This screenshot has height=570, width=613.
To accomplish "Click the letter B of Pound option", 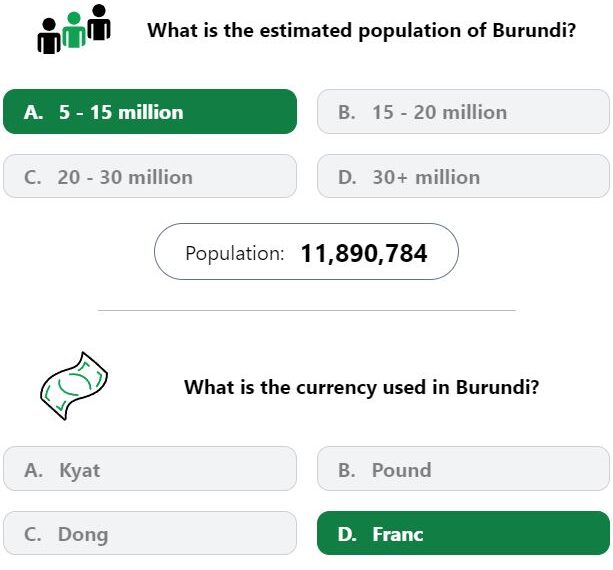I will [x=347, y=470].
